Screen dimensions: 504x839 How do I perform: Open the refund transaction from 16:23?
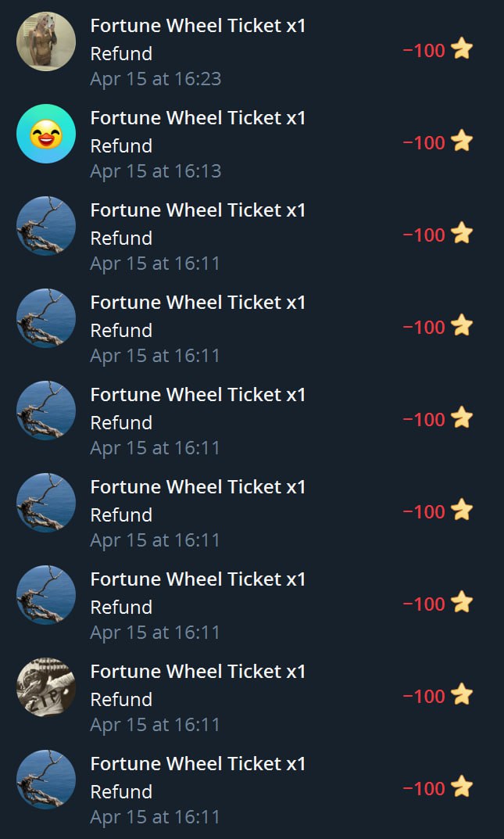252,52
